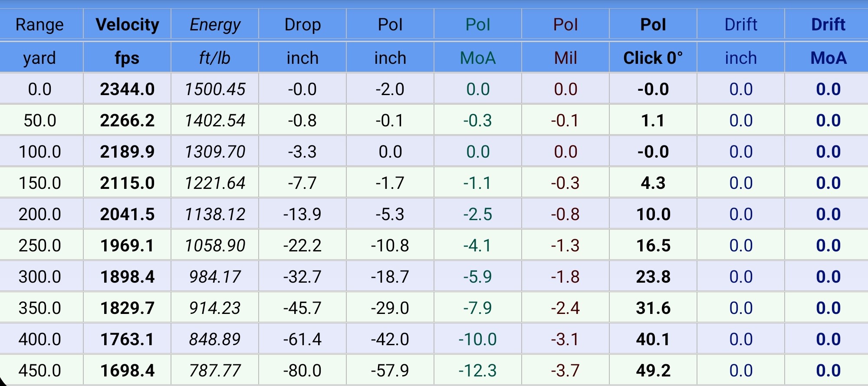The width and height of the screenshot is (868, 386).
Task: Click the drop value -13.9
Action: click(302, 214)
